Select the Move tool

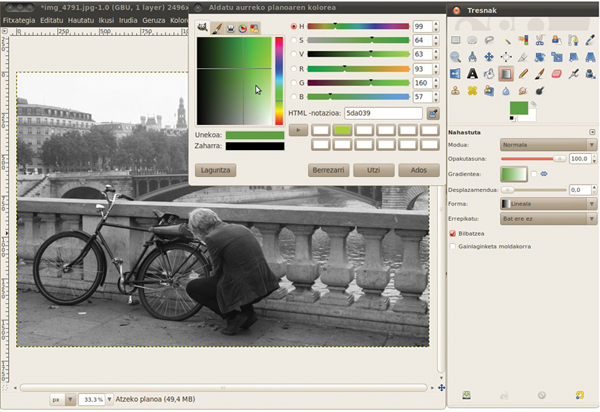click(489, 57)
